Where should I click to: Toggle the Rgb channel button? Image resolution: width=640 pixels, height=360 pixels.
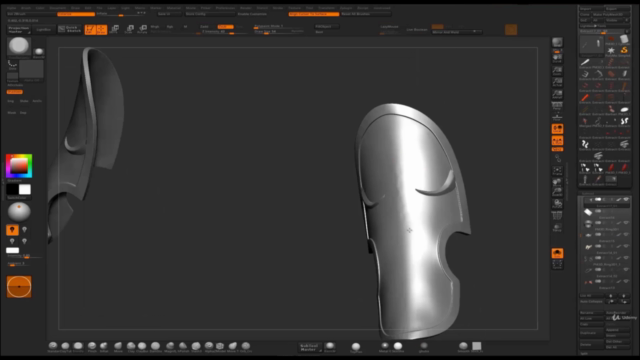170,27
